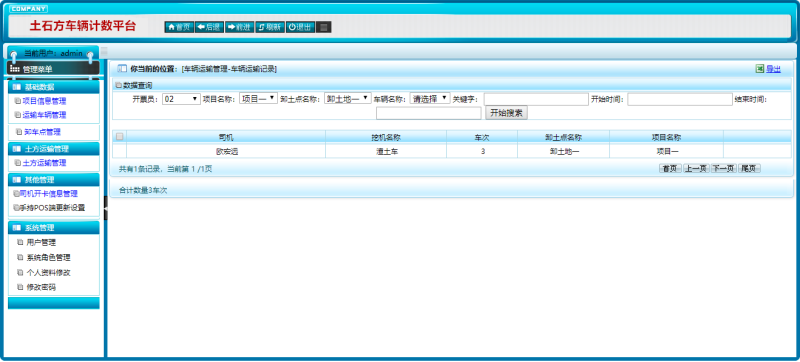Click the page icon beside 你当前的位置
Image resolution: width=800 pixels, height=362 pixels.
pos(122,68)
